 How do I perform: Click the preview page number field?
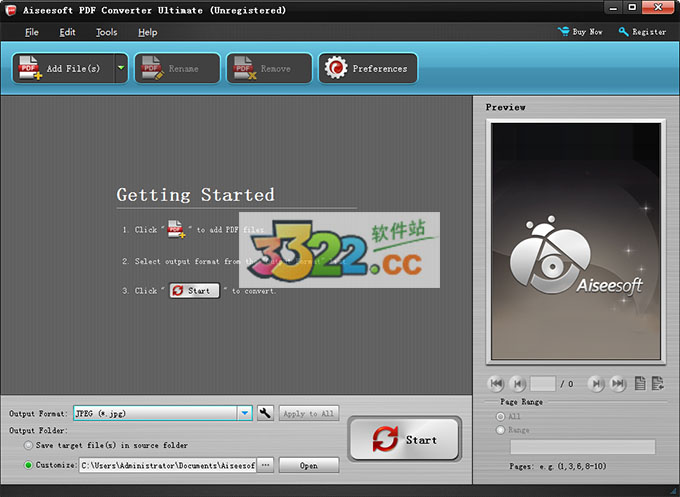pyautogui.click(x=543, y=383)
